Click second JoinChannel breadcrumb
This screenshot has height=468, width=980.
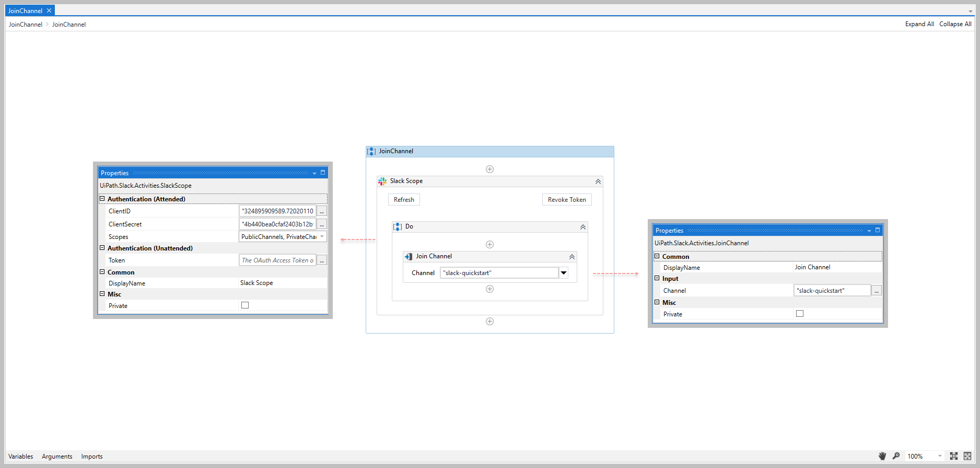tap(69, 25)
